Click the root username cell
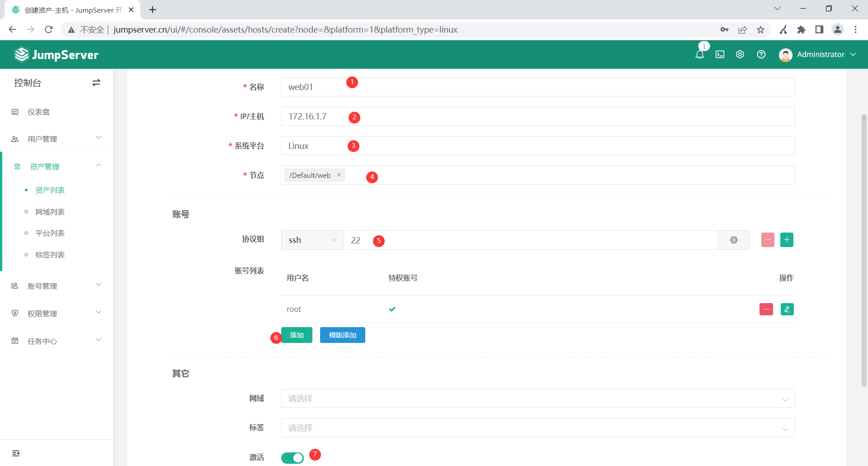 pos(294,309)
